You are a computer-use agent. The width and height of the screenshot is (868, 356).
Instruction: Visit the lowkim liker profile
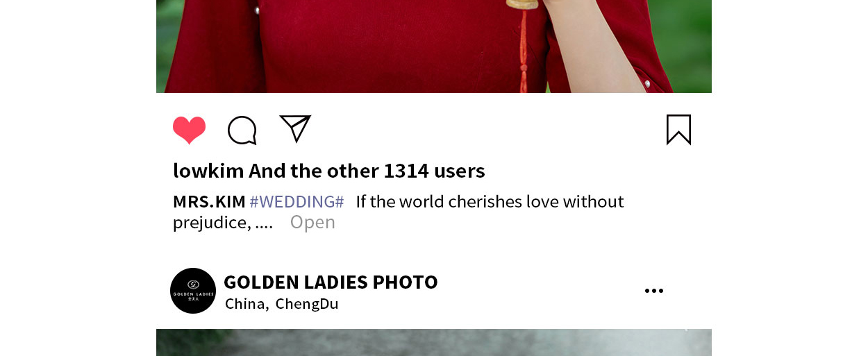point(208,171)
